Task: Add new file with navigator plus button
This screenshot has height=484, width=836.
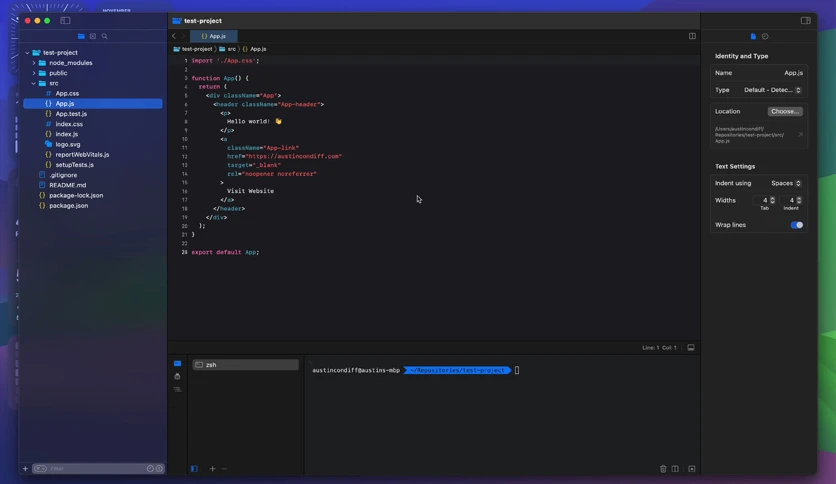Action: coord(25,469)
